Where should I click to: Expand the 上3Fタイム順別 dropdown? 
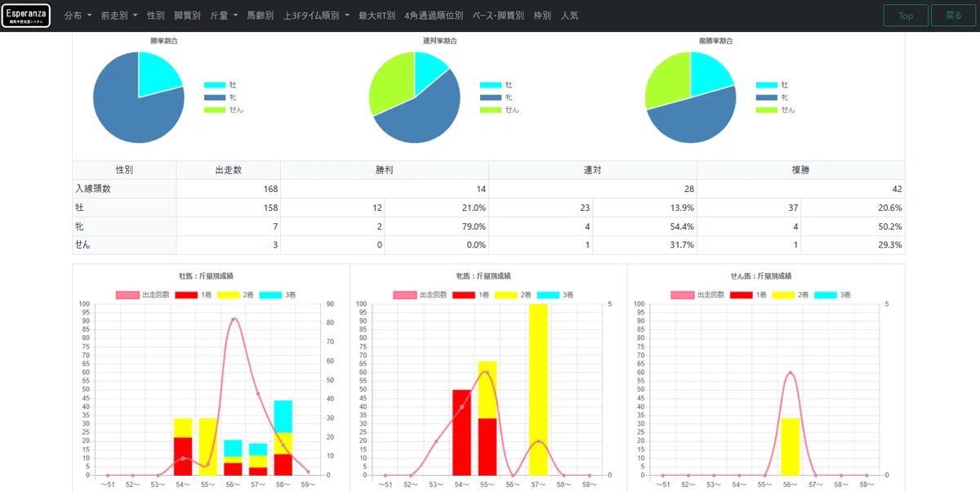click(316, 16)
